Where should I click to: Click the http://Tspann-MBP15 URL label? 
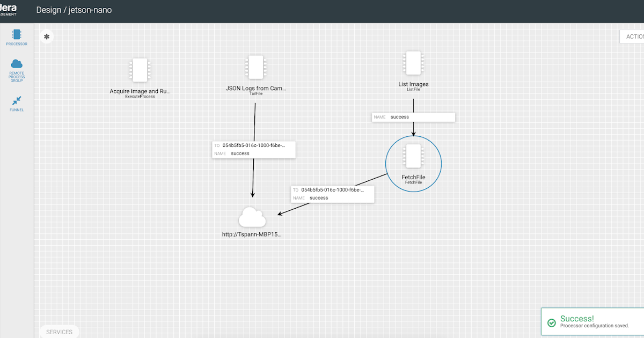click(x=251, y=234)
